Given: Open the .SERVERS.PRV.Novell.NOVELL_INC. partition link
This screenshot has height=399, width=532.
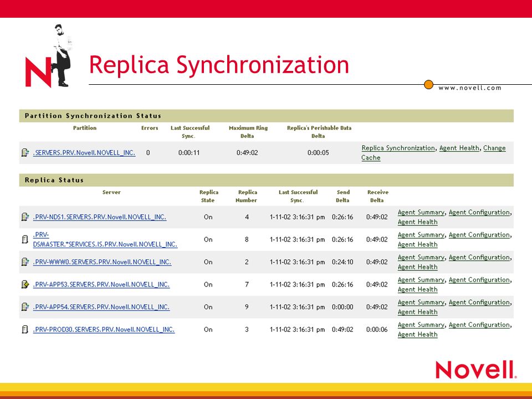Looking at the screenshot, I should pyautogui.click(x=84, y=153).
